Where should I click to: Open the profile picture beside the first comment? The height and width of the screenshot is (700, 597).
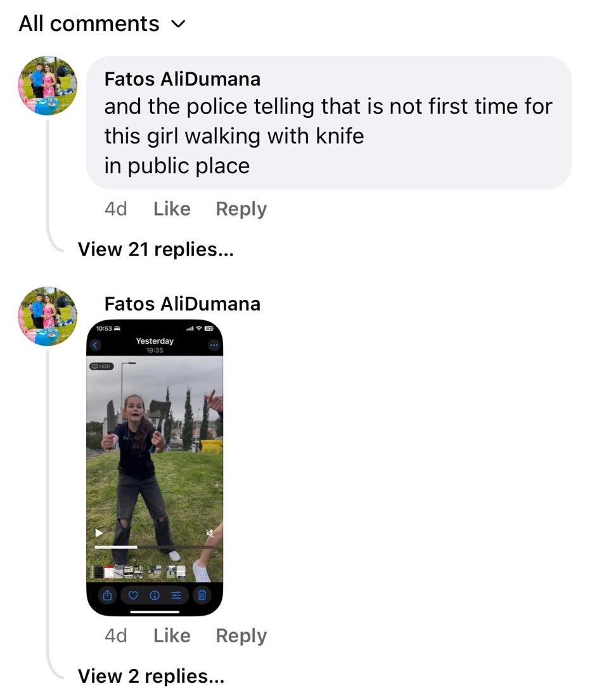point(48,86)
